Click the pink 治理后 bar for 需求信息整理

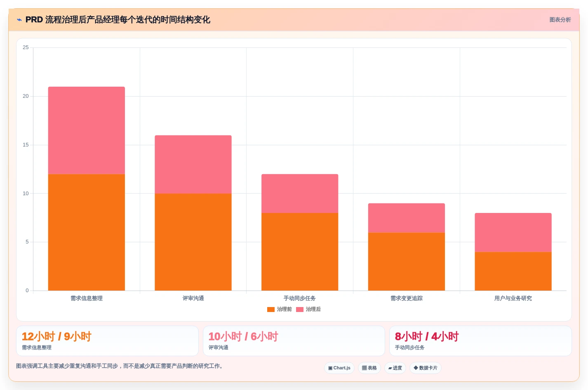click(x=87, y=130)
